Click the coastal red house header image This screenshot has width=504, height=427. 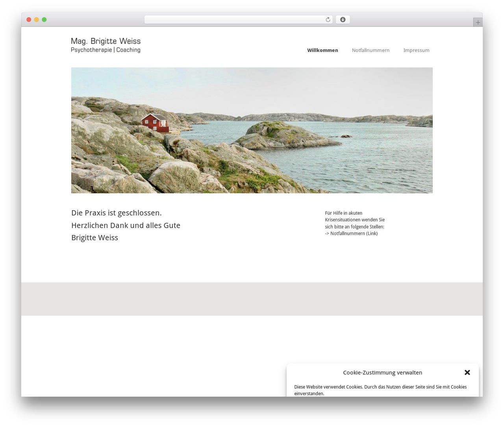[x=252, y=130]
